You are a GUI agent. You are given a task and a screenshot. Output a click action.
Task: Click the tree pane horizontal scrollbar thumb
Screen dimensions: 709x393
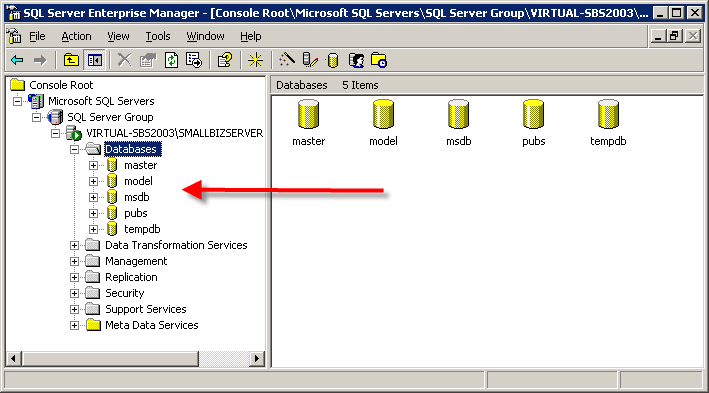(x=110, y=359)
